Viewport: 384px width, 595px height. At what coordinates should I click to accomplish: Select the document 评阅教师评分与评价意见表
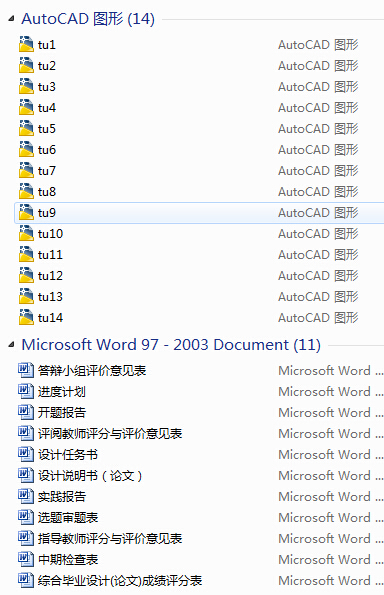tap(110, 434)
